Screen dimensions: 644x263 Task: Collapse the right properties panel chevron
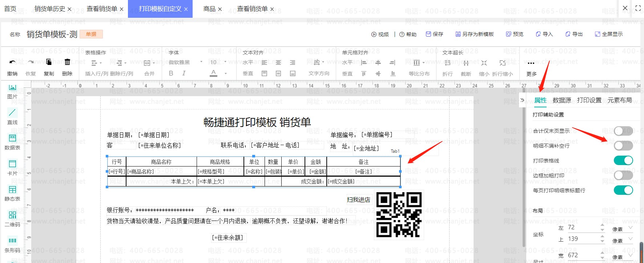tap(522, 100)
